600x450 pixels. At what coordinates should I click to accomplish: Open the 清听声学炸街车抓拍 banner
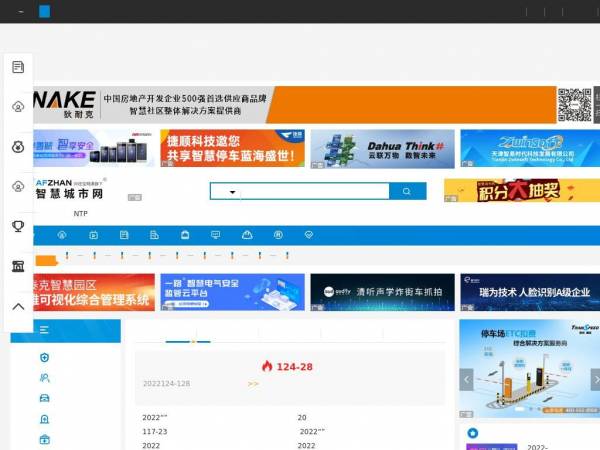tap(382, 292)
